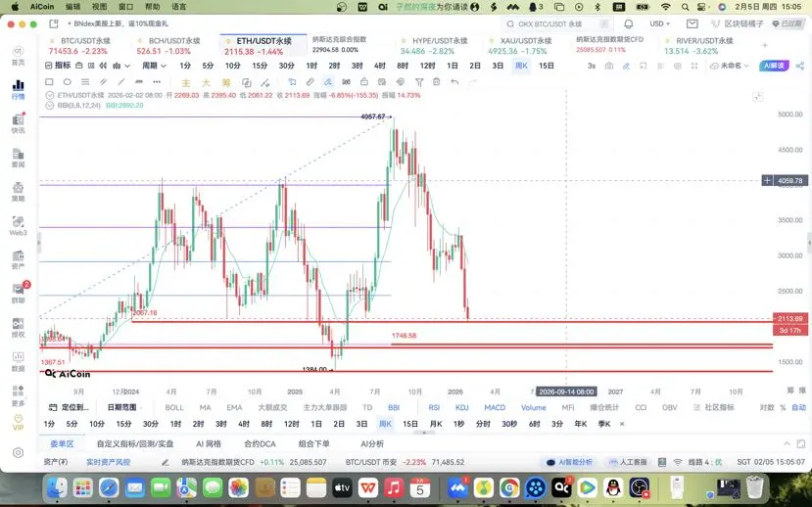
Task: Click the 筹 chip distribution icon
Action: click(226, 82)
